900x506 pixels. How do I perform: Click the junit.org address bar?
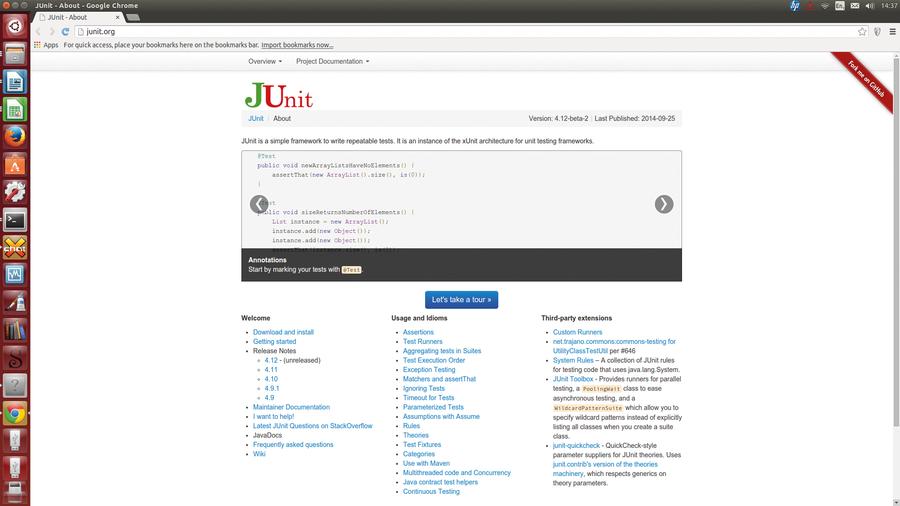coord(465,32)
